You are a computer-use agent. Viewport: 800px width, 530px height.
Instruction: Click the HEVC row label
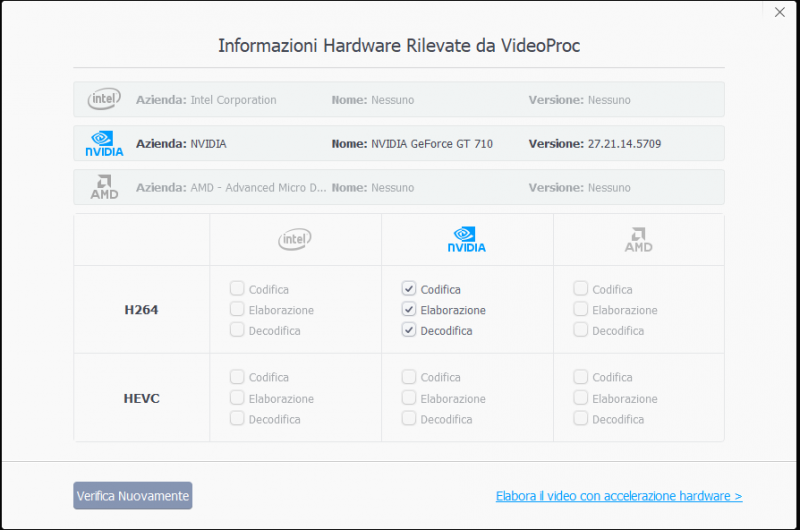pos(141,398)
